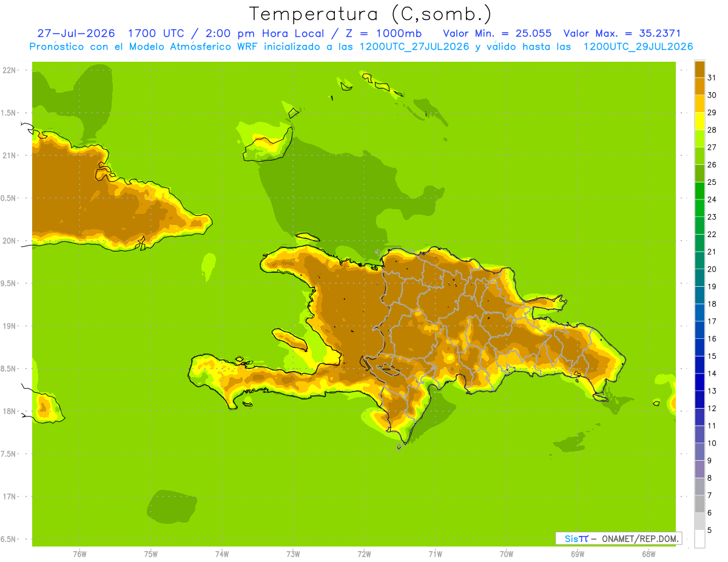Click the "1700 UTC" time text

coord(155,33)
